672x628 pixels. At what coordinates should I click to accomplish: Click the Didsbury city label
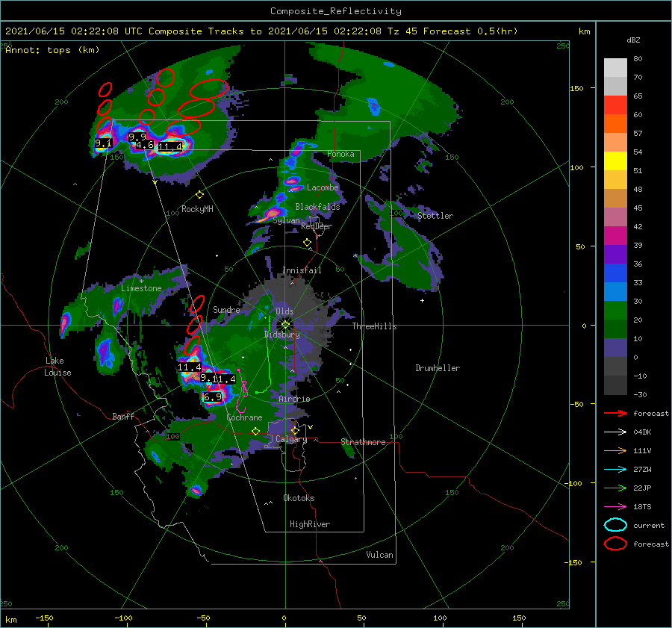(x=282, y=335)
